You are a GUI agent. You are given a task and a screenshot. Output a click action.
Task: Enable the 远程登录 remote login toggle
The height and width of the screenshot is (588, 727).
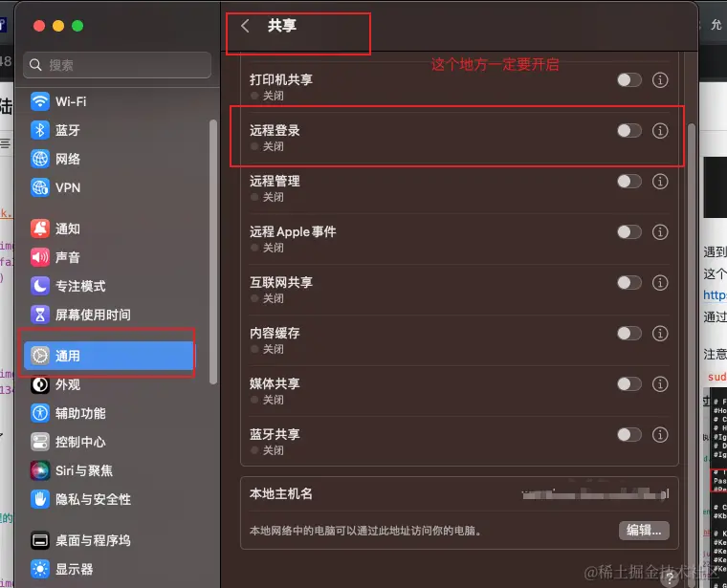629,131
